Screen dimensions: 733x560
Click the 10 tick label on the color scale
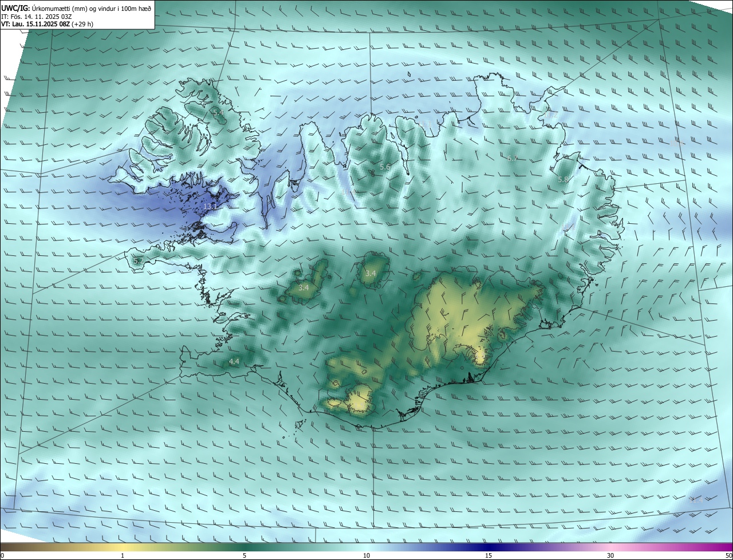(x=366, y=555)
